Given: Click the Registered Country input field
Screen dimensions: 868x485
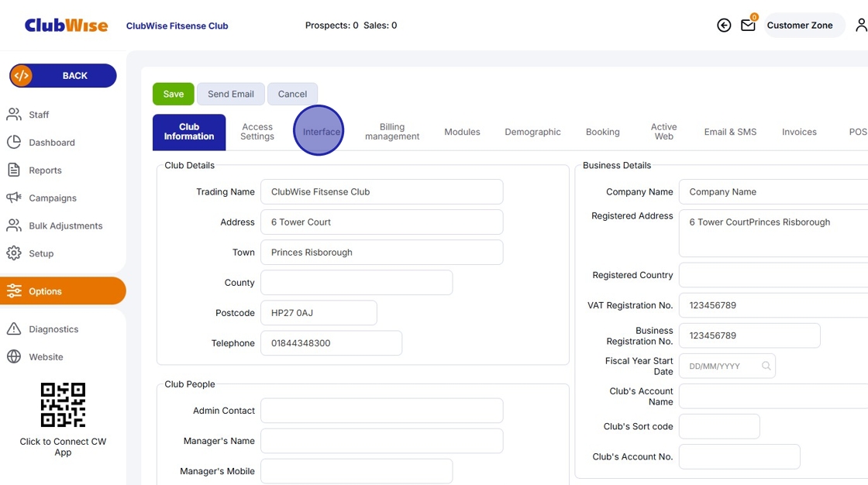Looking at the screenshot, I should click(774, 274).
